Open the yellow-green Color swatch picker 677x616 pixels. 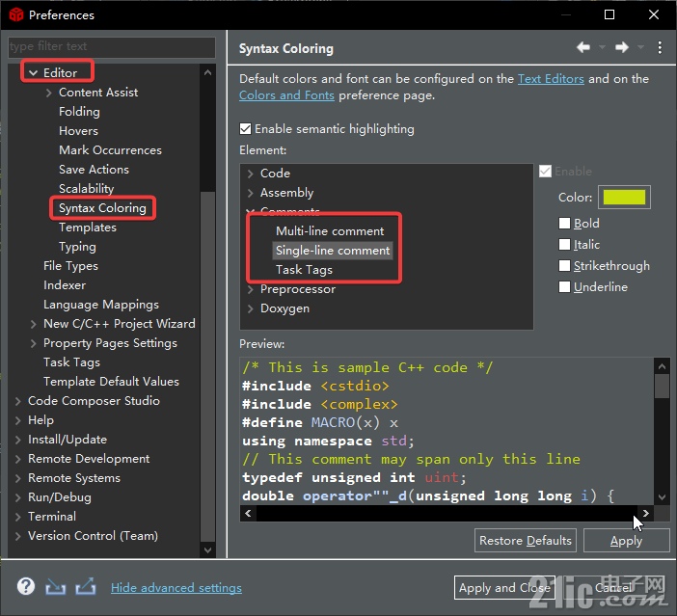pos(624,198)
